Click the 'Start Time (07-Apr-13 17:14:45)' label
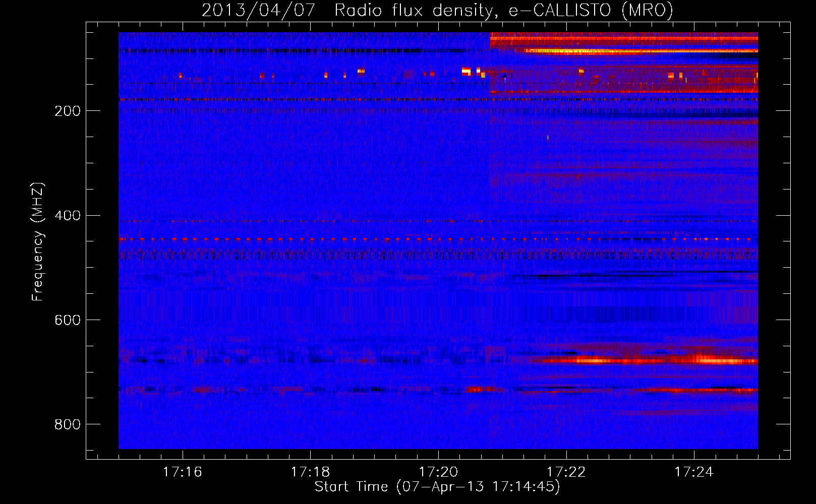The image size is (816, 504). tap(437, 487)
